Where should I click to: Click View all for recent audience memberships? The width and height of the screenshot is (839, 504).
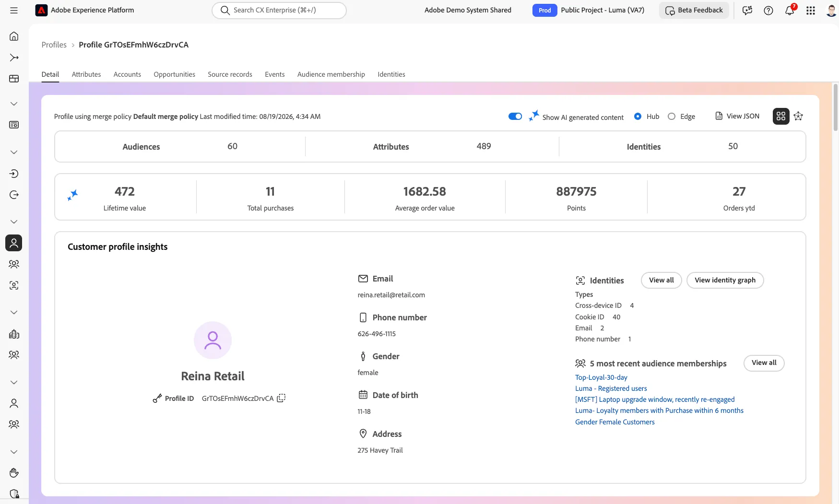click(x=764, y=363)
